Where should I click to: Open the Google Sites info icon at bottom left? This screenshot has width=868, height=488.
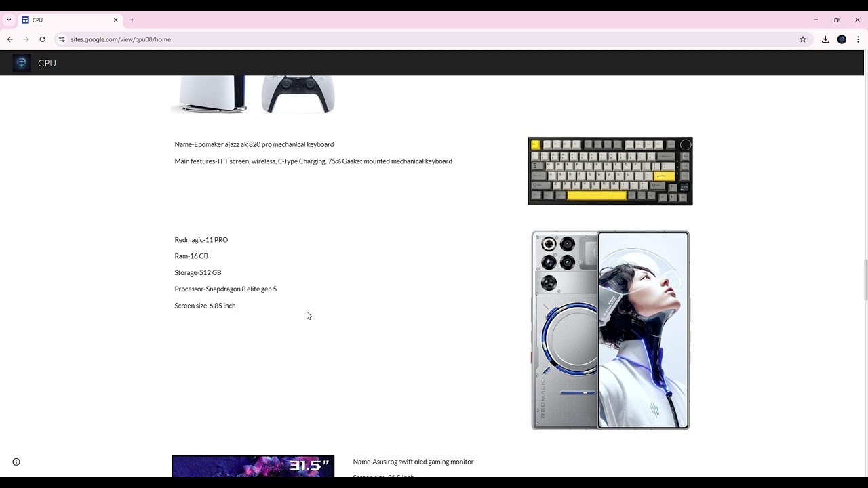[16, 462]
